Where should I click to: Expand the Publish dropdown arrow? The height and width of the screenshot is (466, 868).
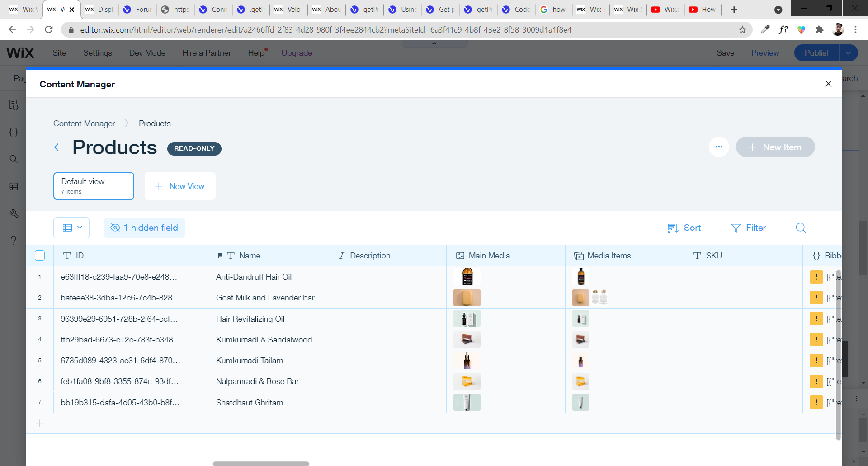849,53
